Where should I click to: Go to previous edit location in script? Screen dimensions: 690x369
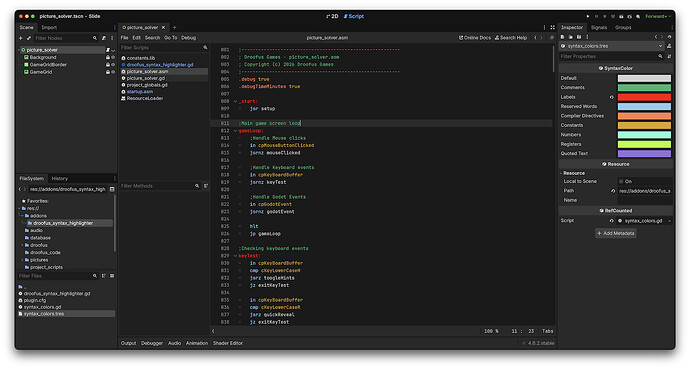coord(535,38)
